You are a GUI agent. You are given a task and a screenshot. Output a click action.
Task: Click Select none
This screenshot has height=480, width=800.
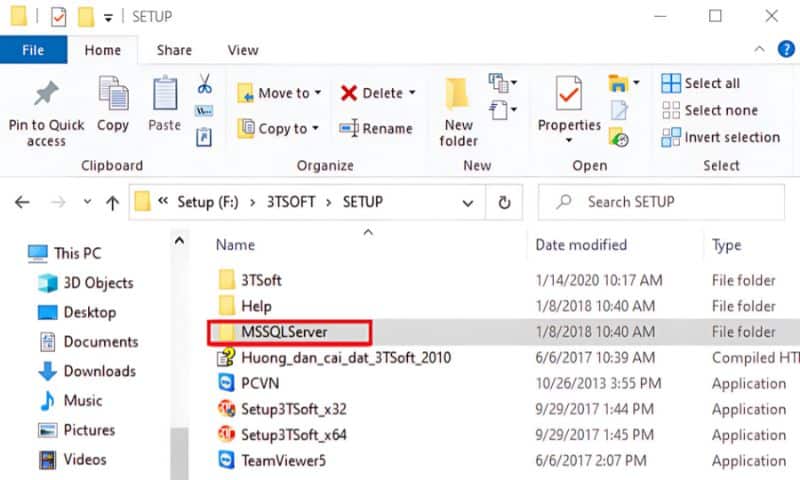pos(710,110)
